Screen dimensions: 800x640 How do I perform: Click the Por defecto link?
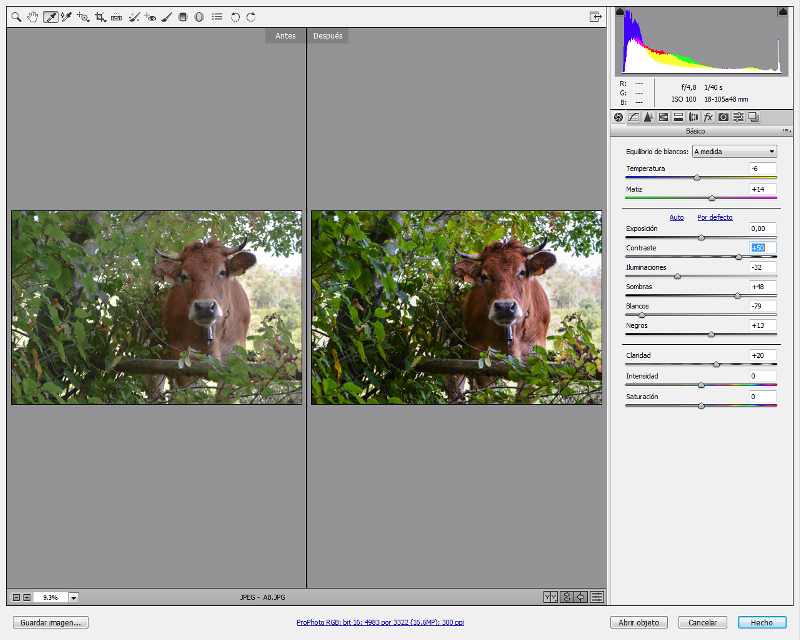715,217
